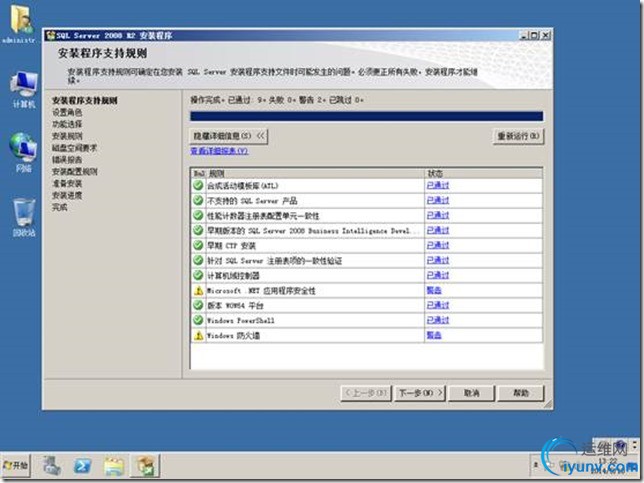Click the Windows 防火墙 rule name
Screen dimensions: 644x483
pos(233,336)
